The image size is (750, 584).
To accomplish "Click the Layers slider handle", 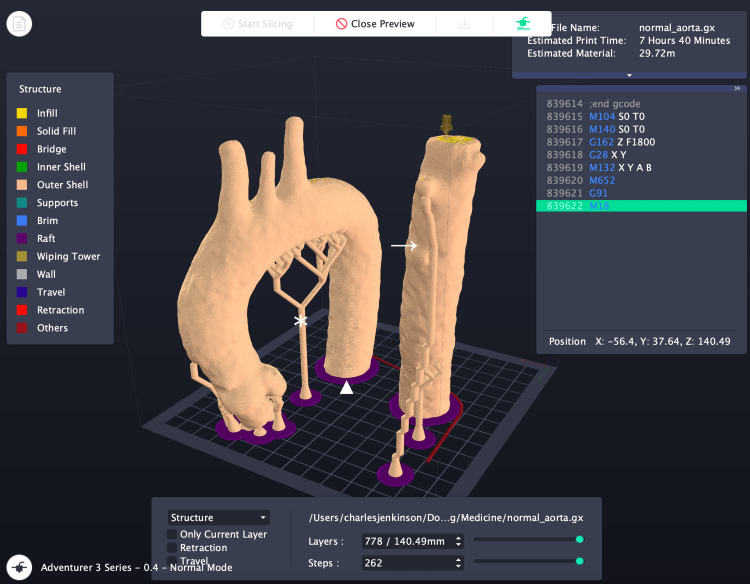I will pos(580,540).
